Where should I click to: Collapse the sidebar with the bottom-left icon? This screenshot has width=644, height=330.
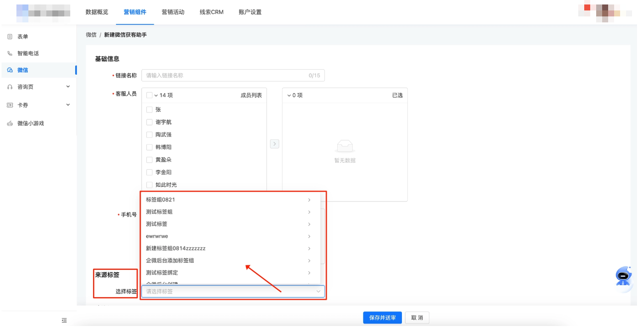[x=64, y=321]
